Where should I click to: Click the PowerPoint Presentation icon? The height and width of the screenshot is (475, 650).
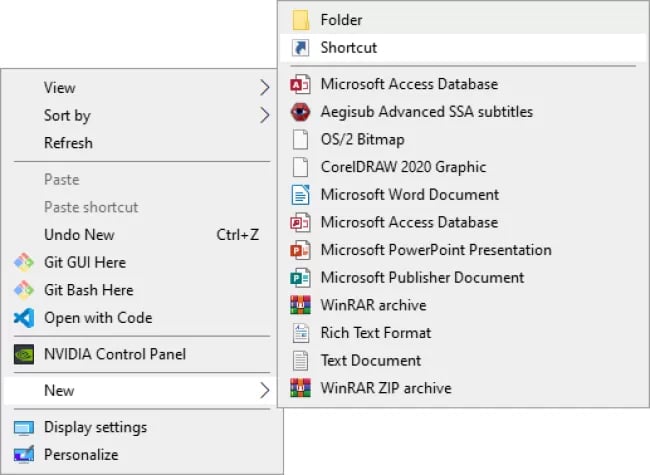[x=301, y=250]
